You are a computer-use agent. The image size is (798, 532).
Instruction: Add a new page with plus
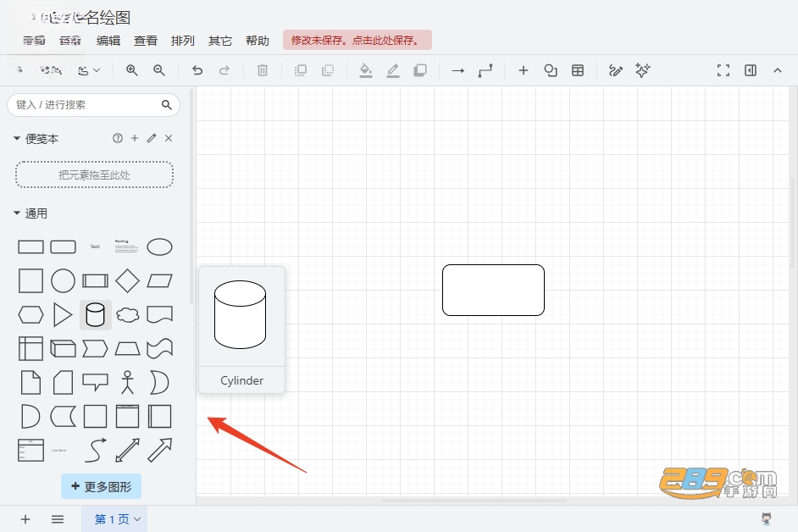(x=25, y=519)
